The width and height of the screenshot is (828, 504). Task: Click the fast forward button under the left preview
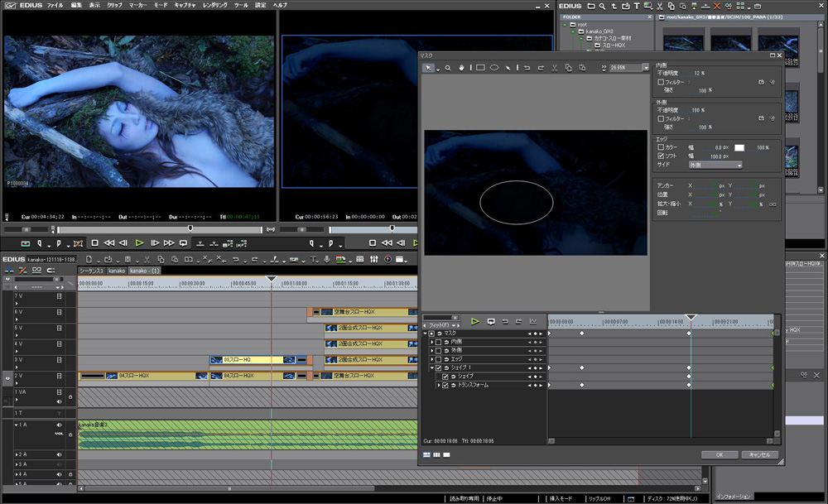pos(169,243)
